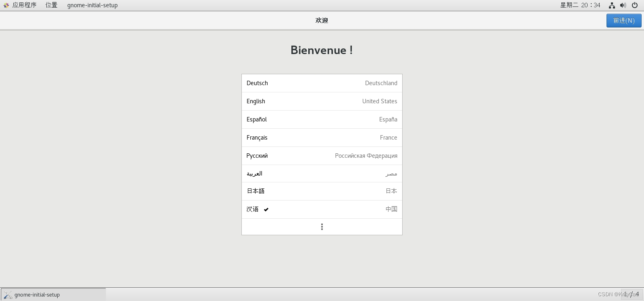The height and width of the screenshot is (301, 644).
Task: Click the network connection icon
Action: 612,5
